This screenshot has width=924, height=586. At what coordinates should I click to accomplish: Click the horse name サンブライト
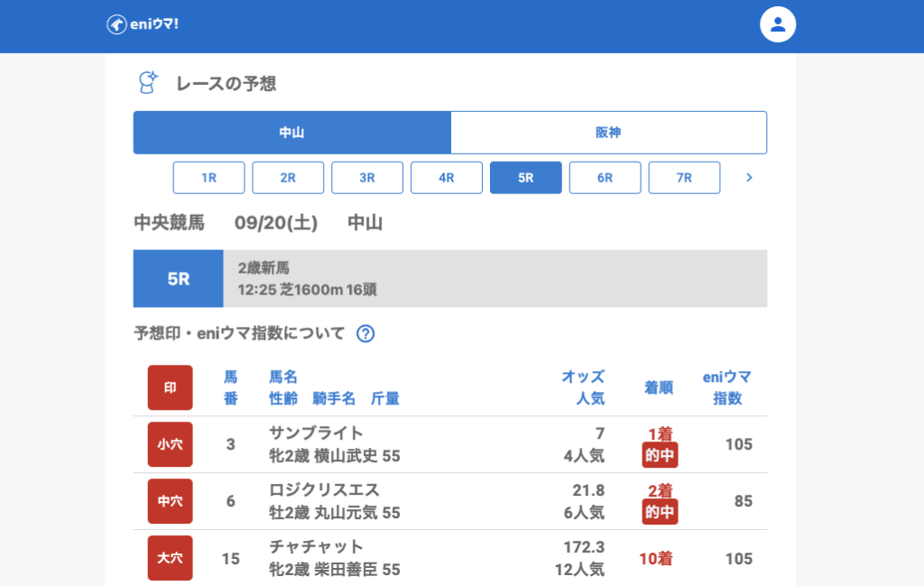click(316, 433)
